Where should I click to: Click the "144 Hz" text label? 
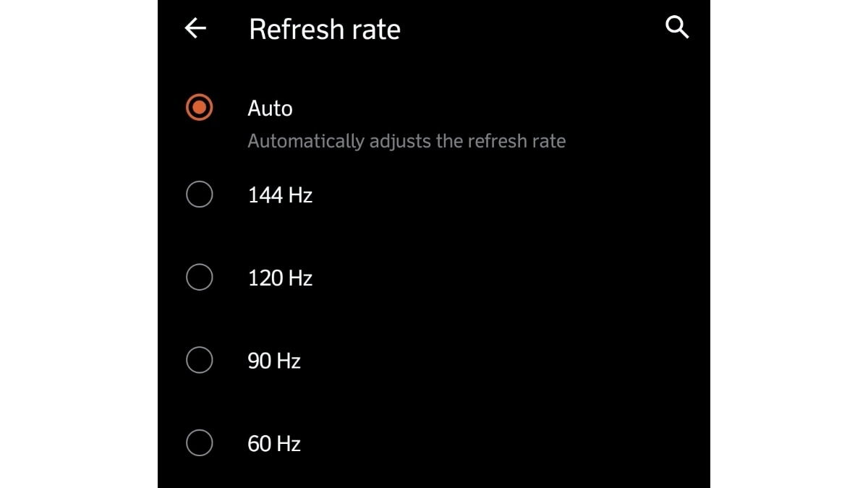[280, 195]
